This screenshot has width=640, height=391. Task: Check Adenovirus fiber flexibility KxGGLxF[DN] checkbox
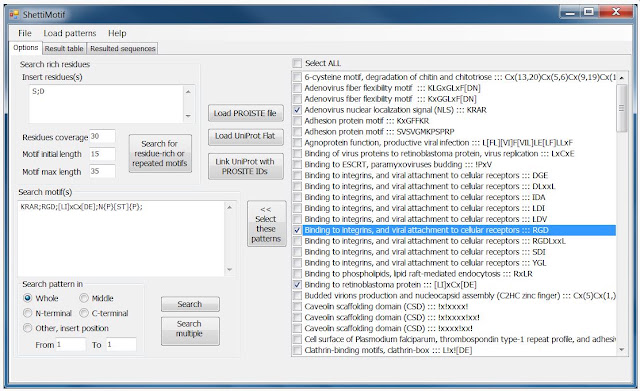click(x=297, y=99)
